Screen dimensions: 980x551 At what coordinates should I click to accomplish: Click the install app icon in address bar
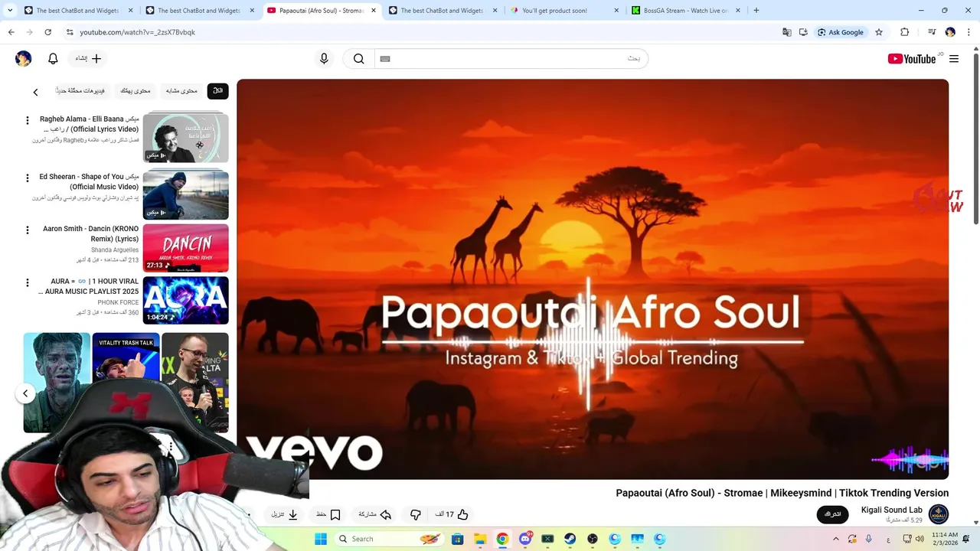click(803, 32)
